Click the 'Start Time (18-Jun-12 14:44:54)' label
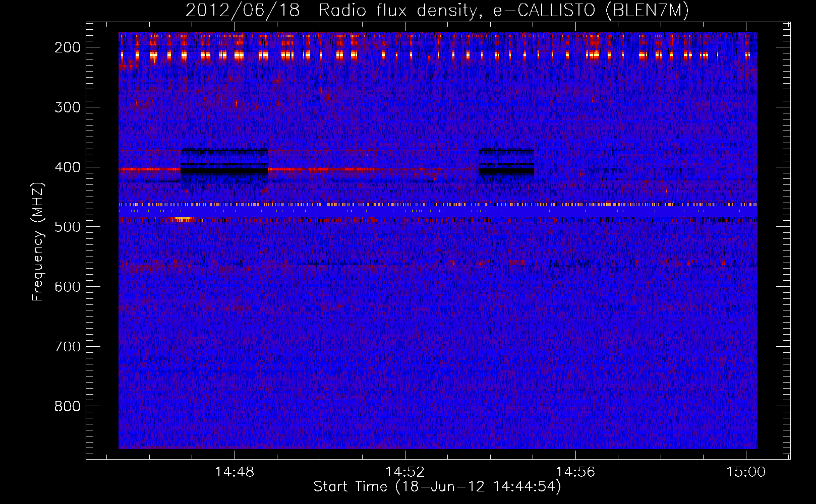The width and height of the screenshot is (816, 504). click(x=437, y=487)
